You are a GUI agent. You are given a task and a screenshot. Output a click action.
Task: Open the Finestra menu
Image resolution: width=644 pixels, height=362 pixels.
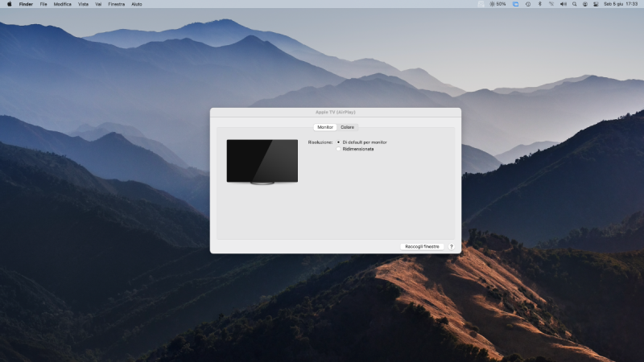(x=116, y=4)
